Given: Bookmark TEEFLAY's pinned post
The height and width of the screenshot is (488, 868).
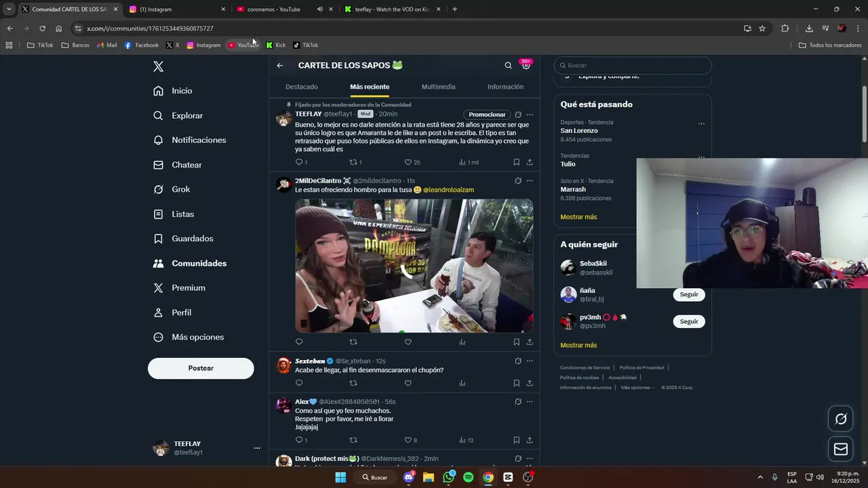Looking at the screenshot, I should point(516,163).
